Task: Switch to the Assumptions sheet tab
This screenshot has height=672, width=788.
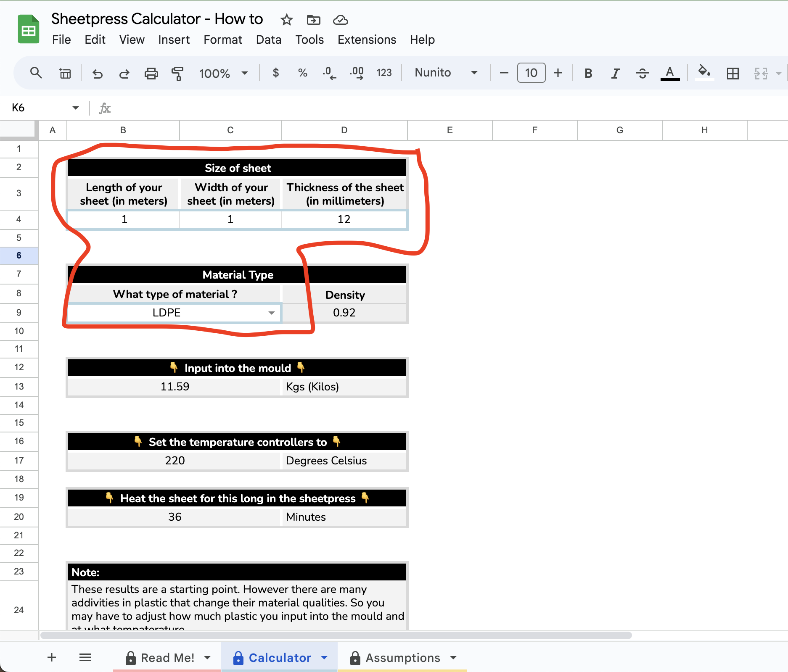Action: pyautogui.click(x=402, y=658)
